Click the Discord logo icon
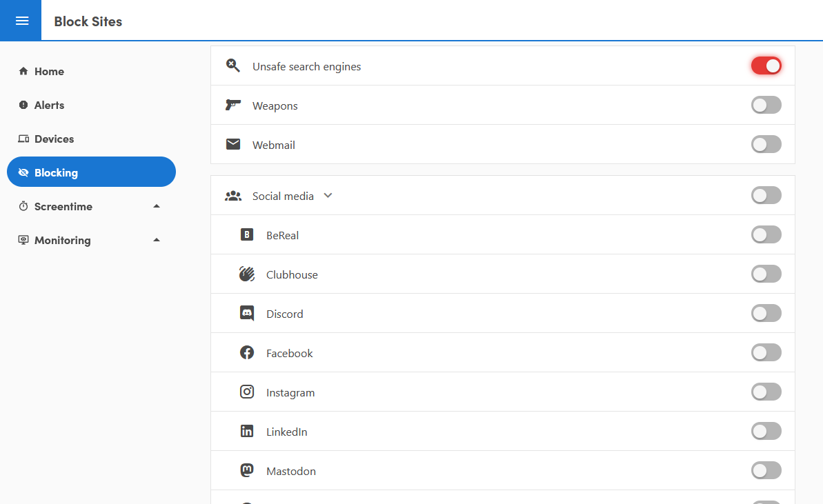Screen dimensions: 823x504 tap(247, 313)
